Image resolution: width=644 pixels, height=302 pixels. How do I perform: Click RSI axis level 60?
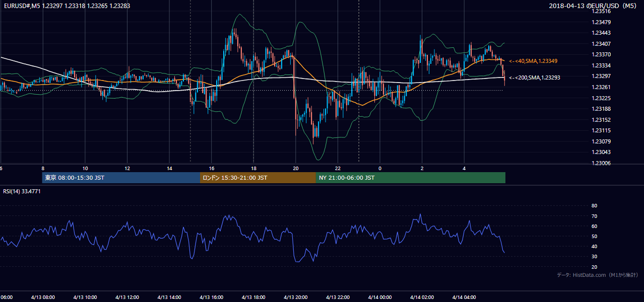tap(595, 226)
